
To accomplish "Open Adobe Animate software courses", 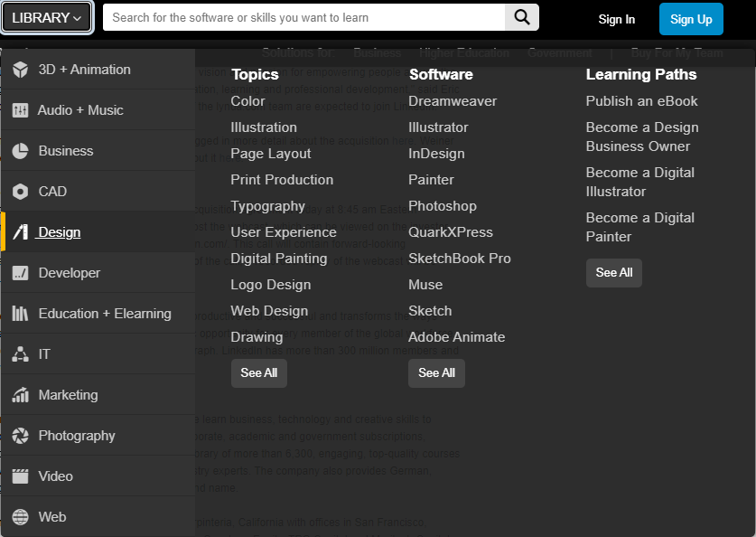I will pos(457,337).
